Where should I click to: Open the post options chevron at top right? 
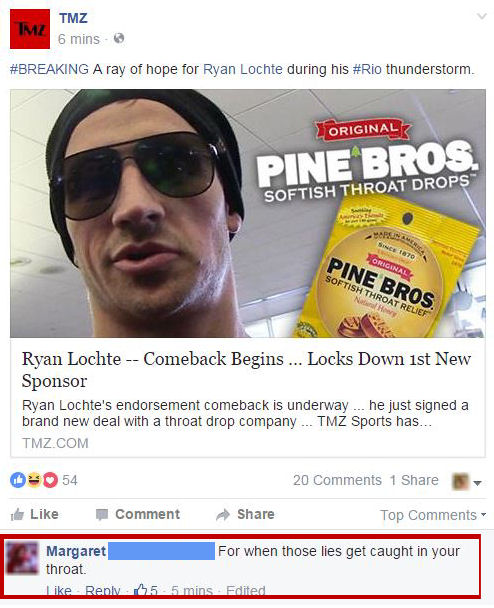tap(482, 16)
